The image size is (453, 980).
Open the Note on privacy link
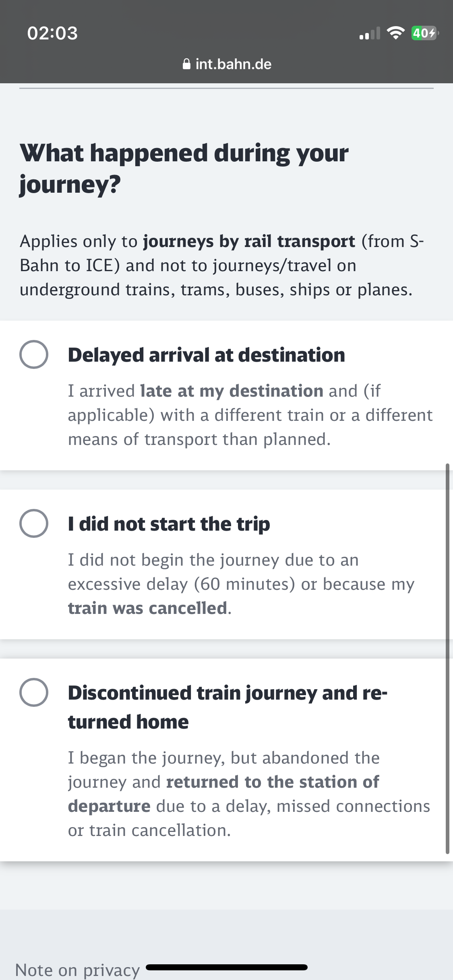(77, 970)
